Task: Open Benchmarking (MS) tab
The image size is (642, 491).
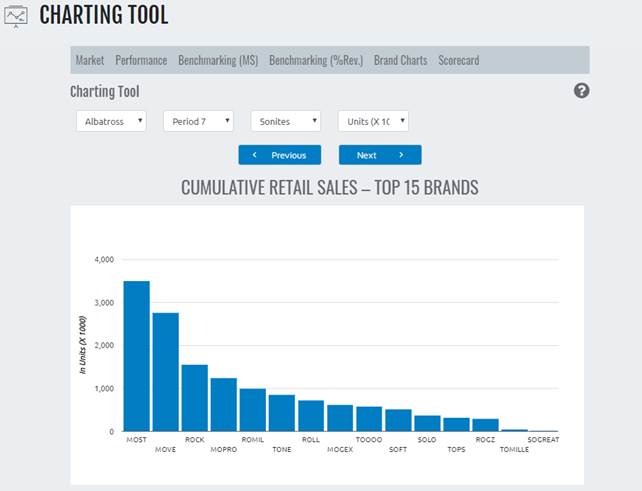Action: (x=218, y=60)
